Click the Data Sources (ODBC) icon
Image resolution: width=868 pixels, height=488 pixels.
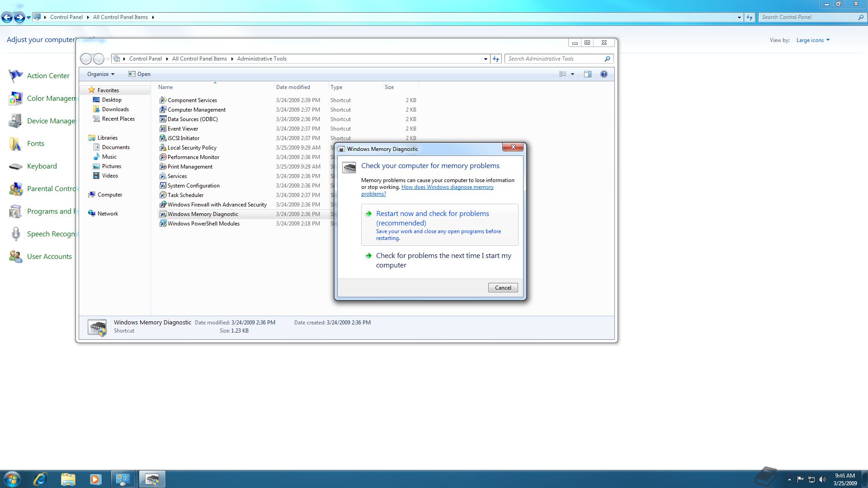tap(163, 119)
